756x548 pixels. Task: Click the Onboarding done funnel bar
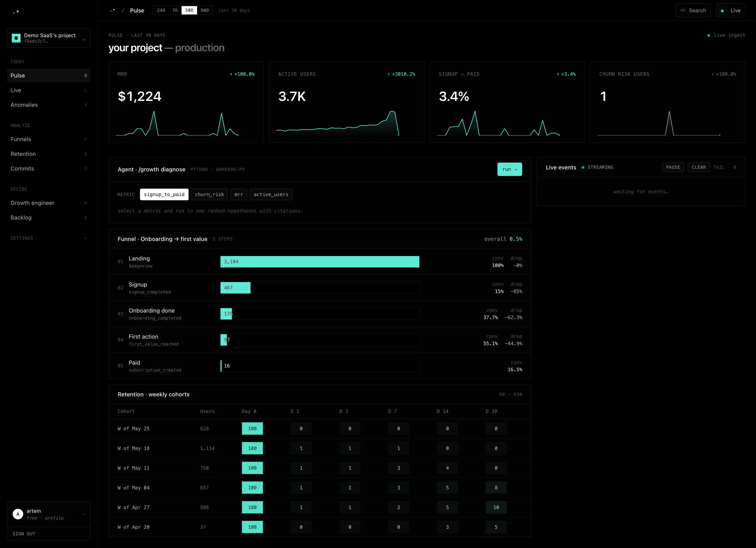(x=226, y=314)
